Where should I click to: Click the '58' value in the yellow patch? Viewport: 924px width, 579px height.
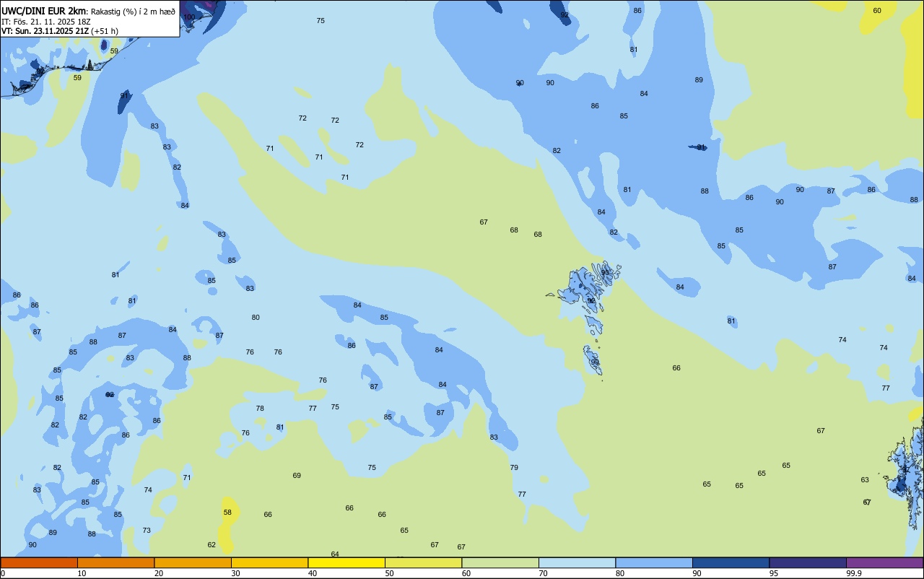pos(227,512)
